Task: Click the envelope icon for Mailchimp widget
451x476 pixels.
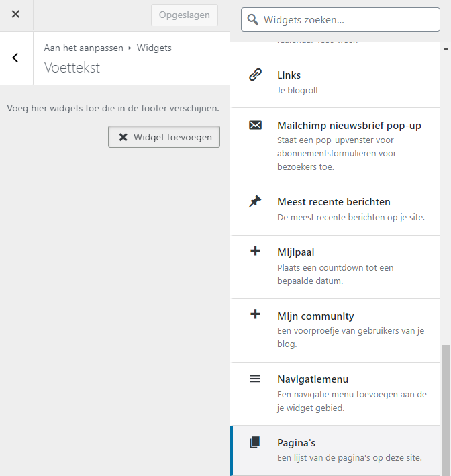Action: (x=255, y=125)
